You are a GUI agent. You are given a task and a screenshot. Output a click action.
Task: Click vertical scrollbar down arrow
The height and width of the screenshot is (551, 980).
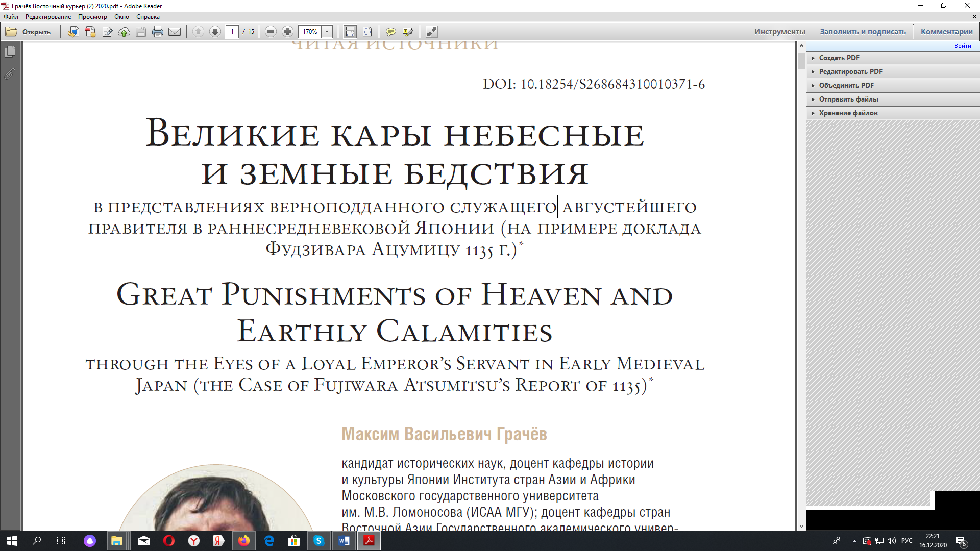pyautogui.click(x=801, y=526)
